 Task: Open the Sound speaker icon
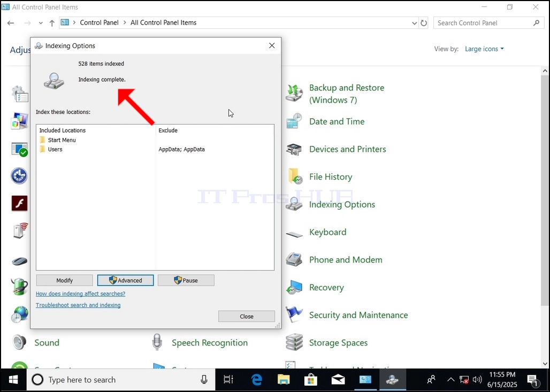pos(19,343)
